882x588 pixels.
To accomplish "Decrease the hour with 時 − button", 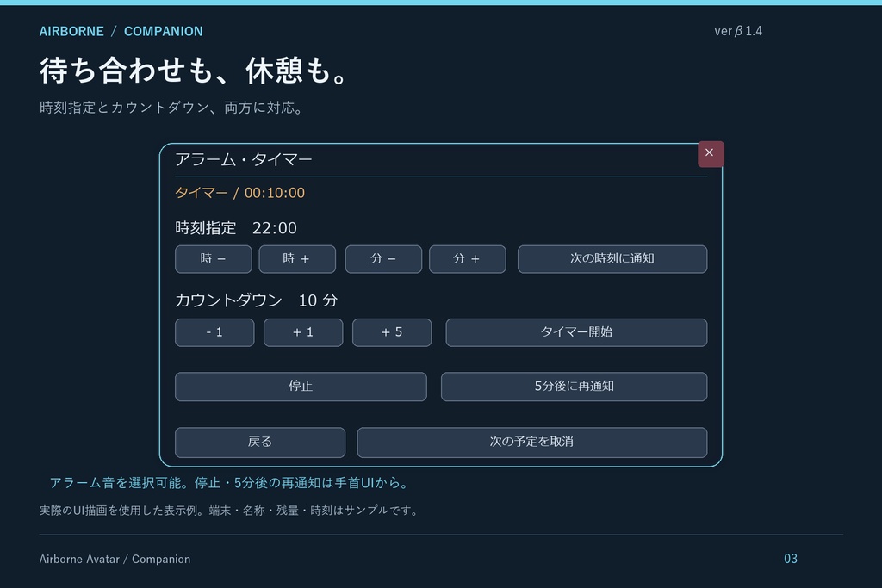I will pos(214,259).
